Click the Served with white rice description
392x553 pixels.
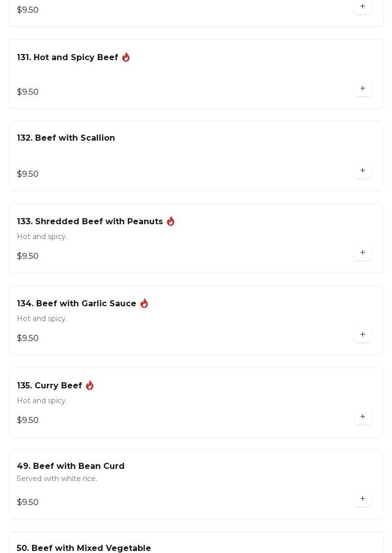(57, 479)
